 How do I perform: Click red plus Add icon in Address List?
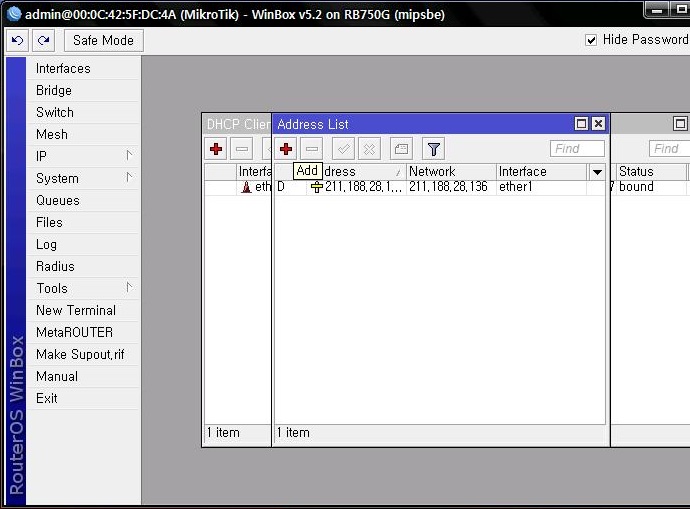[286, 149]
